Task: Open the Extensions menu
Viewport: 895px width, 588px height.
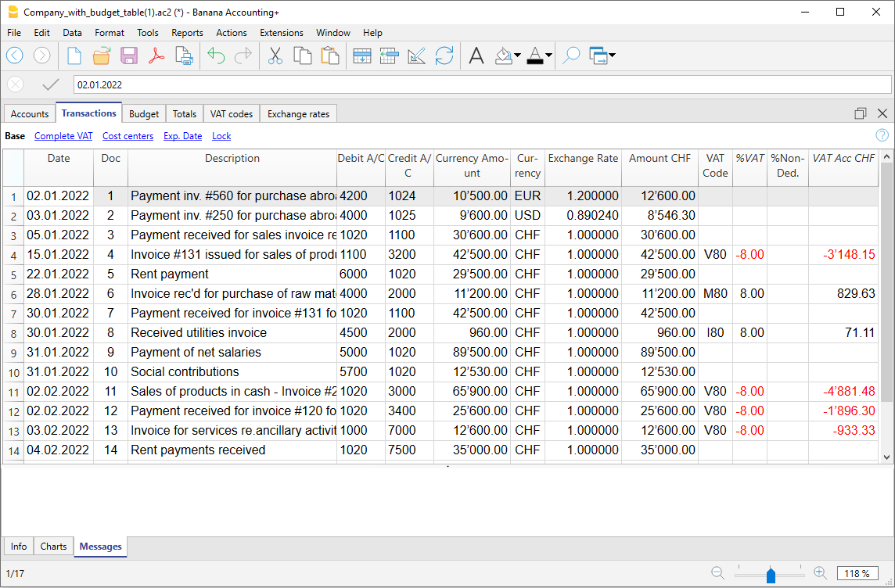Action: point(282,33)
